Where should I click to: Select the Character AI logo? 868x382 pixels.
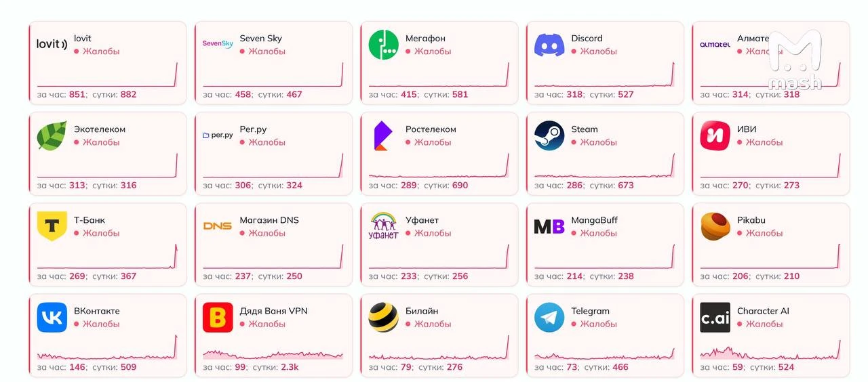(x=715, y=317)
